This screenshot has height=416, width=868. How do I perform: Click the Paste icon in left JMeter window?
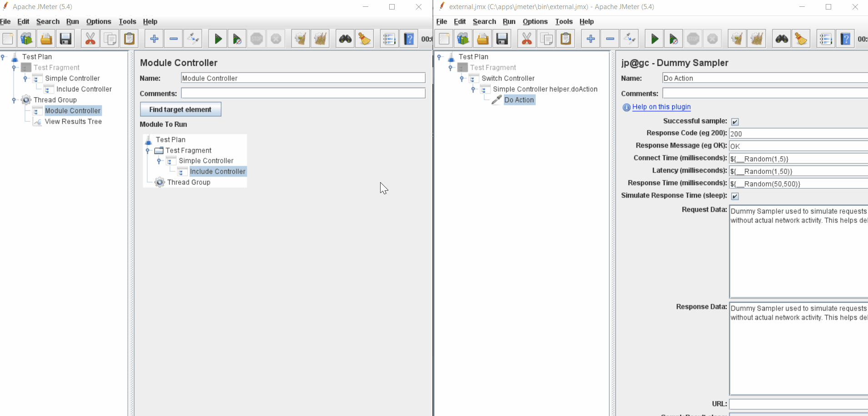[x=130, y=39]
